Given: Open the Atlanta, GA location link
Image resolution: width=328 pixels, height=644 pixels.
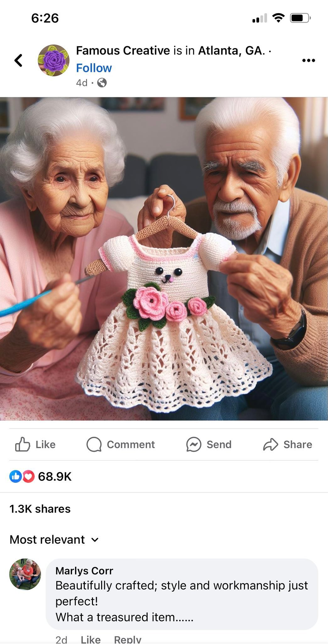Looking at the screenshot, I should click(x=232, y=50).
